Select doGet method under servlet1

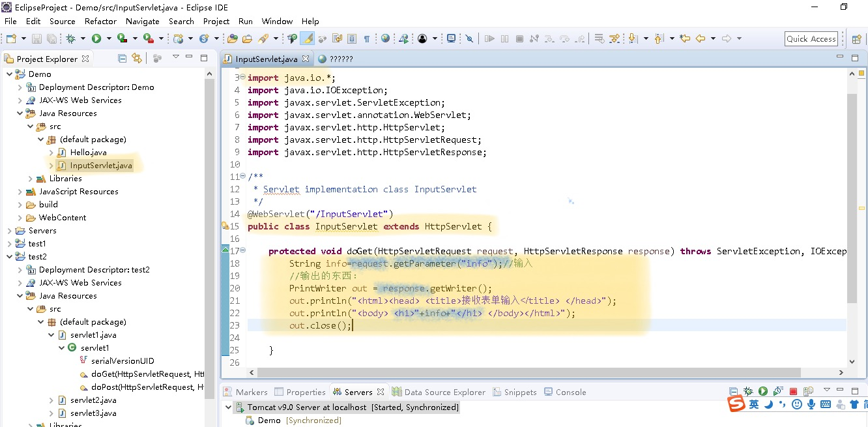(141, 374)
